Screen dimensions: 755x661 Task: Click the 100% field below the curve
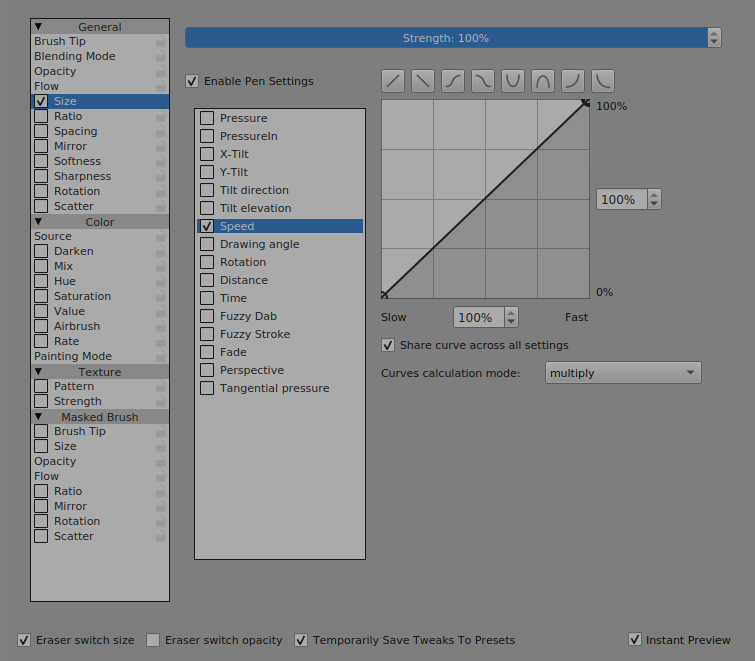(477, 317)
